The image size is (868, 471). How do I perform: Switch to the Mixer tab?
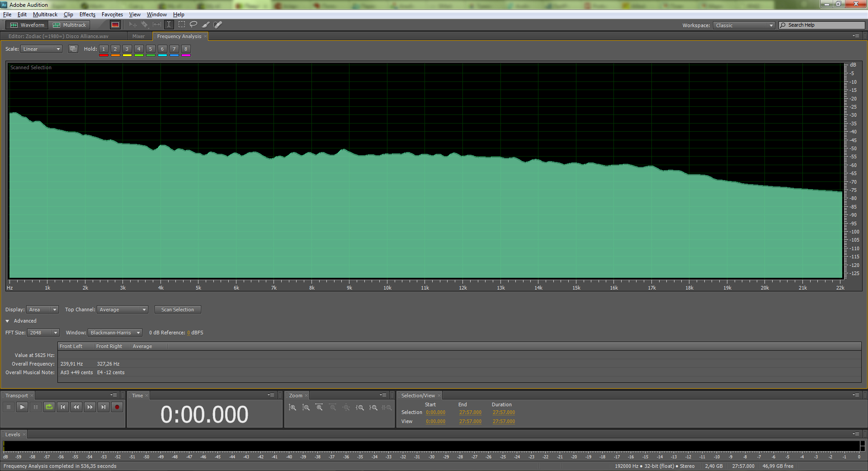(x=138, y=36)
